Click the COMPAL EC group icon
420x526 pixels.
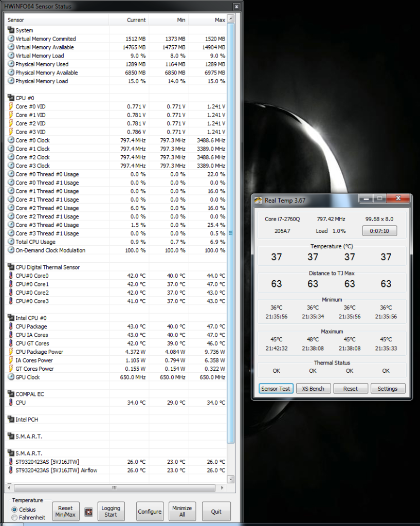[11, 394]
